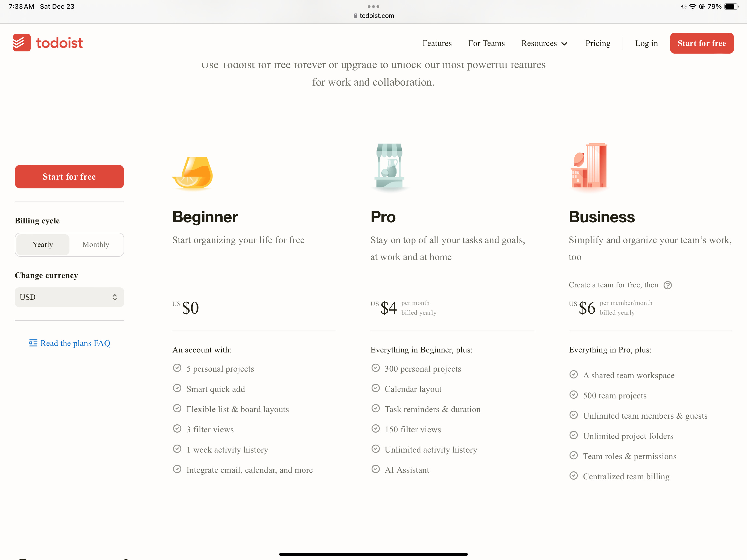Click the checkmark icon next to 'Integrate email, calendar, and more'
This screenshot has width=747, height=560.
pos(177,469)
